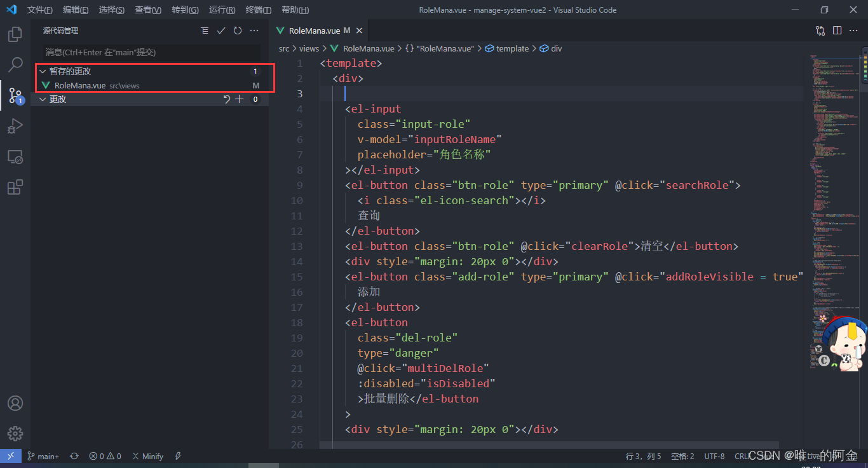Screen dimensions: 868x468
Task: Collapse the 暂存的更改 section
Action: click(43, 71)
